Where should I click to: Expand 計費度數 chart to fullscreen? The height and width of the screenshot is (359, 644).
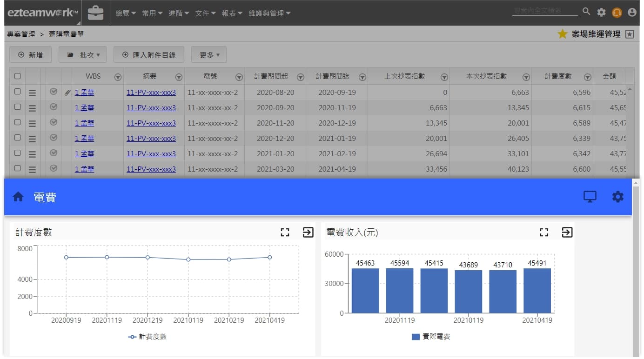285,233
